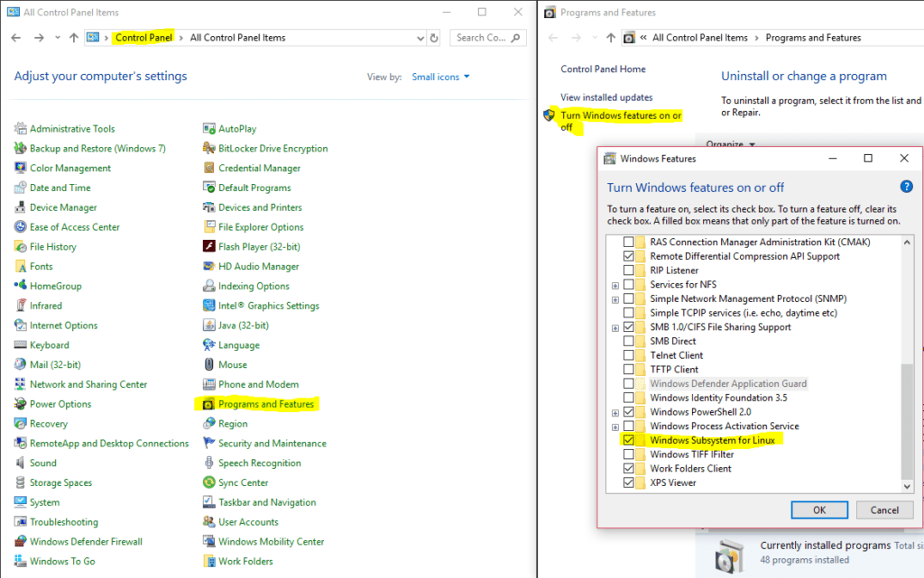Click the scroll up arrow in Windows Features list
The height and width of the screenshot is (578, 924).
click(x=907, y=242)
